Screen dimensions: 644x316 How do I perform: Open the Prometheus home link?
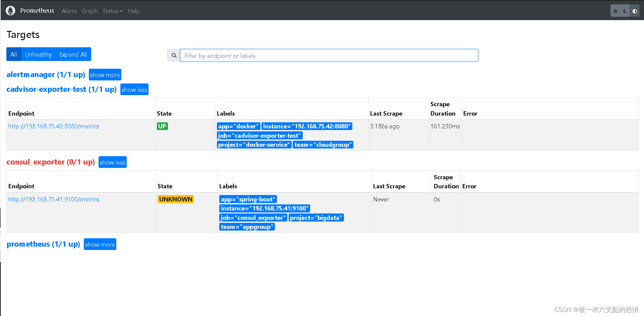pyautogui.click(x=37, y=11)
